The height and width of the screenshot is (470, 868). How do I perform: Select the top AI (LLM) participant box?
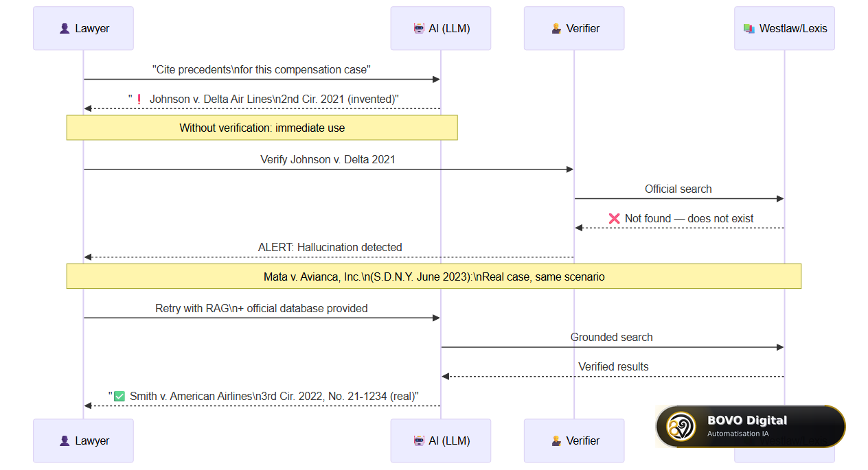click(441, 29)
